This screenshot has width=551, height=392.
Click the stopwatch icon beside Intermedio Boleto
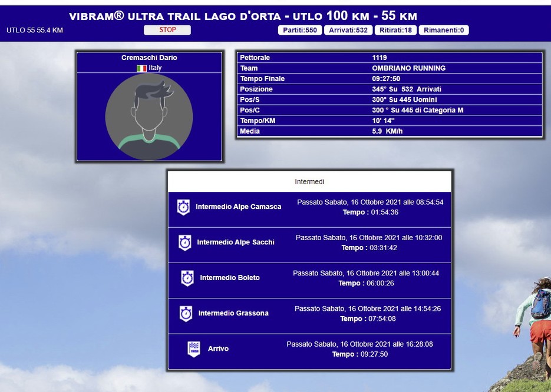click(x=187, y=278)
